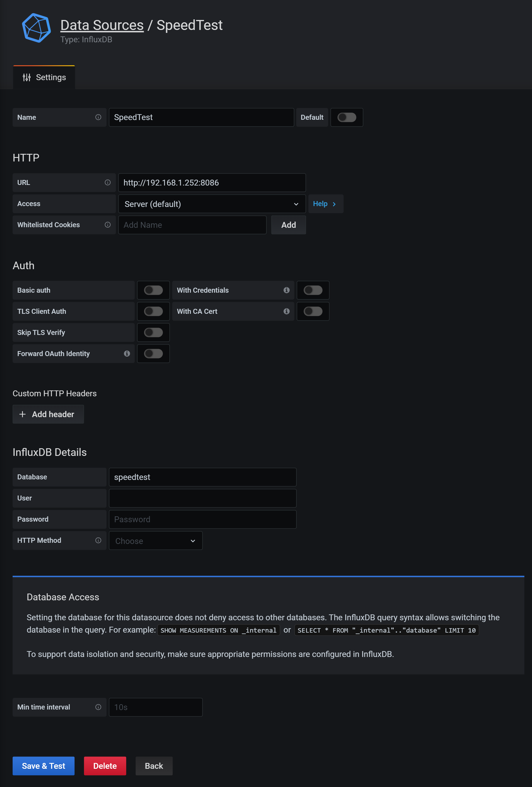Toggle Forward OAuth Identity switch
Image resolution: width=532 pixels, height=787 pixels.
[153, 353]
